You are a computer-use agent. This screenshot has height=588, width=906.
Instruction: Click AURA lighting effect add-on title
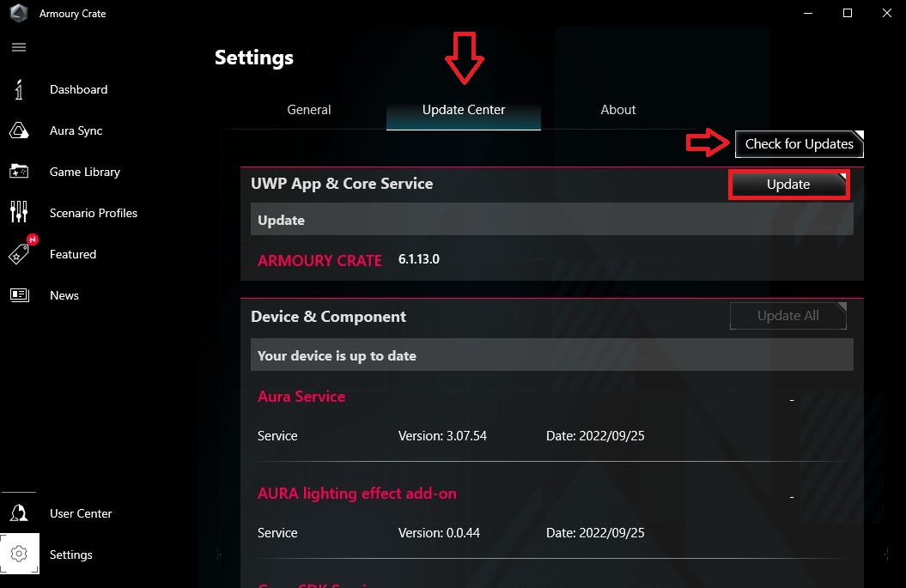[x=357, y=494]
